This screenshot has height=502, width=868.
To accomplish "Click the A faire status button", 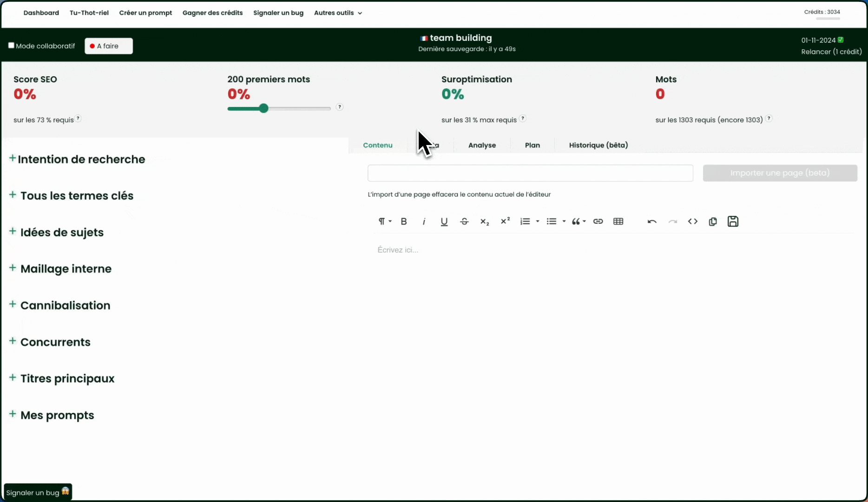I will coord(109,46).
